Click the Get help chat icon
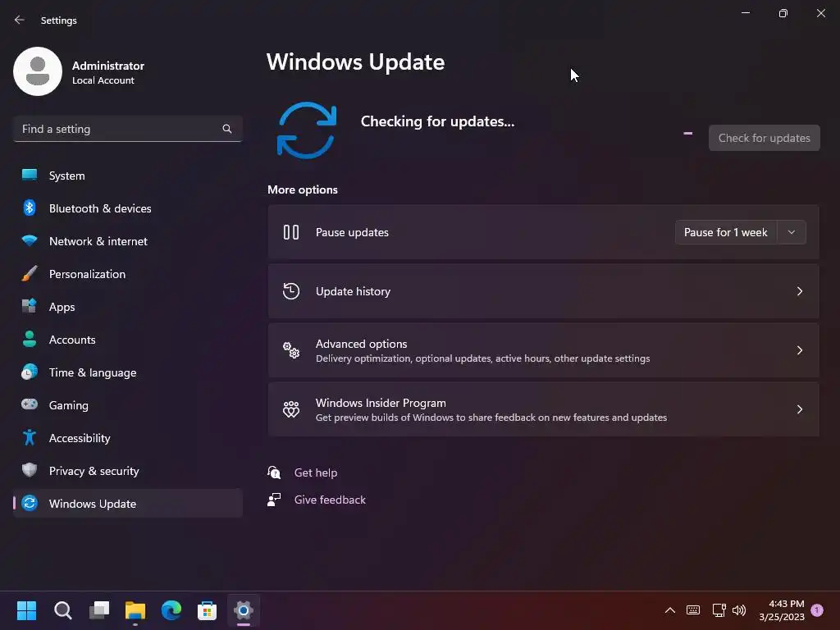 (274, 472)
